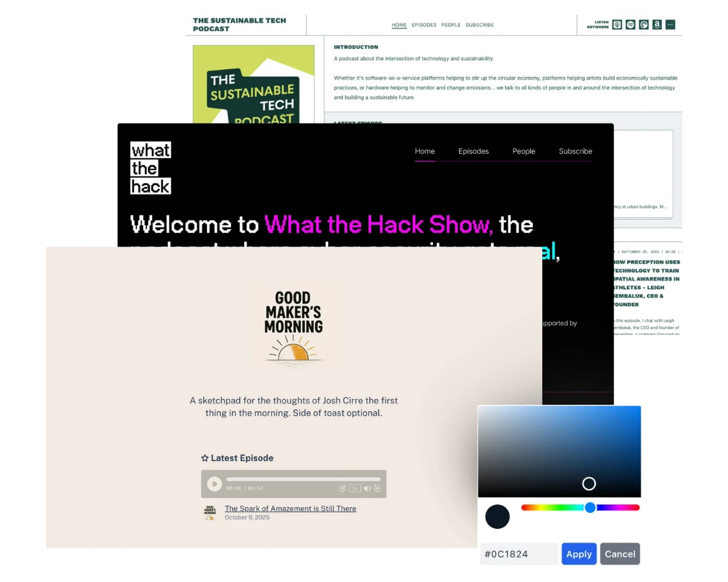Image resolution: width=728 pixels, height=582 pixels.
Task: Click the #0C1824 hex color field
Action: click(518, 554)
